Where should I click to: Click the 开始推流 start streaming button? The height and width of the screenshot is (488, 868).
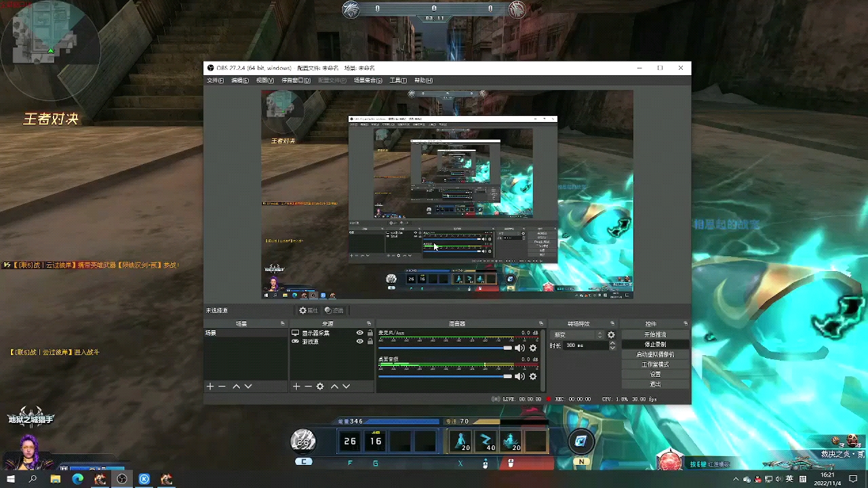[x=655, y=335]
